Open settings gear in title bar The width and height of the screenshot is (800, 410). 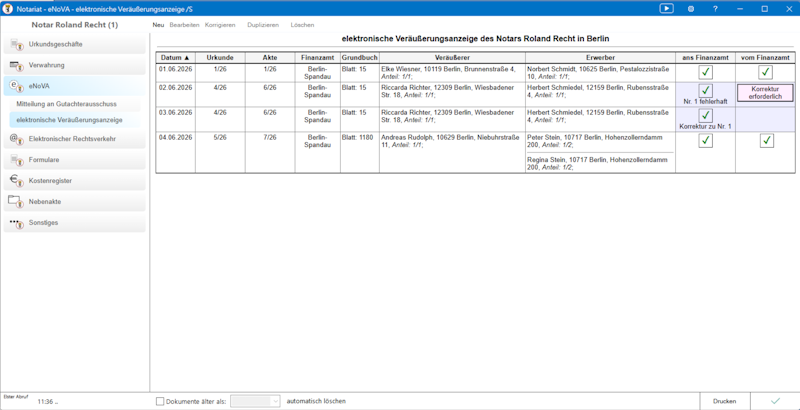[691, 9]
